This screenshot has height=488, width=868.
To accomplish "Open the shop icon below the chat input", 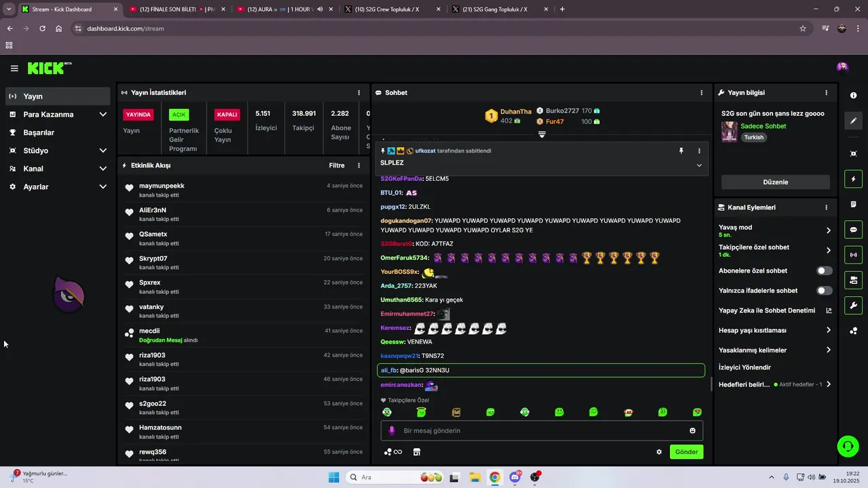I will pos(416,452).
